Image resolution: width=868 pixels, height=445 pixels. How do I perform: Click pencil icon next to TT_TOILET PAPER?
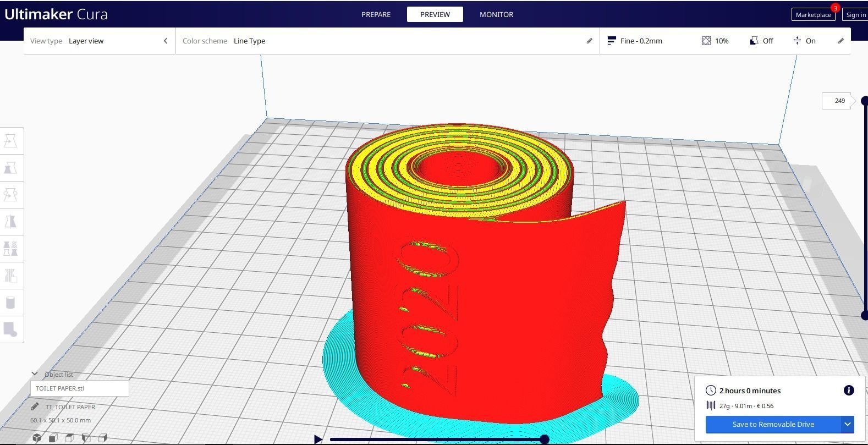(x=35, y=406)
